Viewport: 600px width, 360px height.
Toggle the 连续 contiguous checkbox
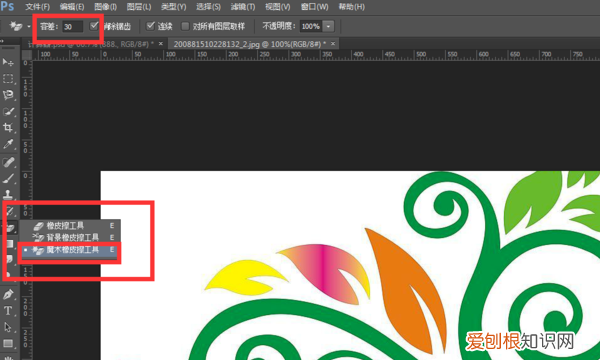(x=151, y=26)
